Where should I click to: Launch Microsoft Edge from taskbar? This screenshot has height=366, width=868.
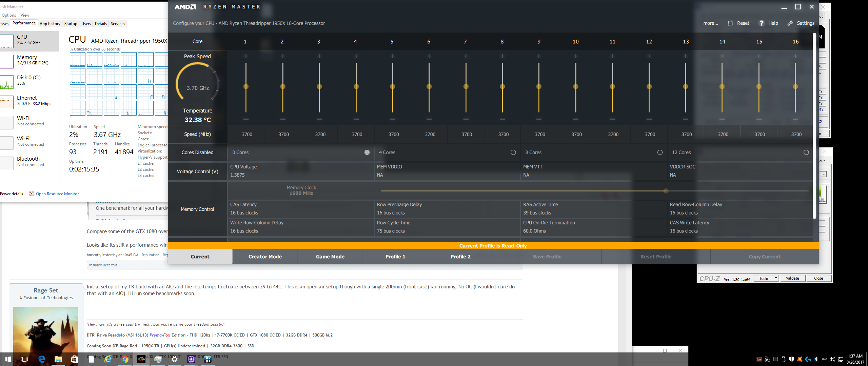(42, 359)
